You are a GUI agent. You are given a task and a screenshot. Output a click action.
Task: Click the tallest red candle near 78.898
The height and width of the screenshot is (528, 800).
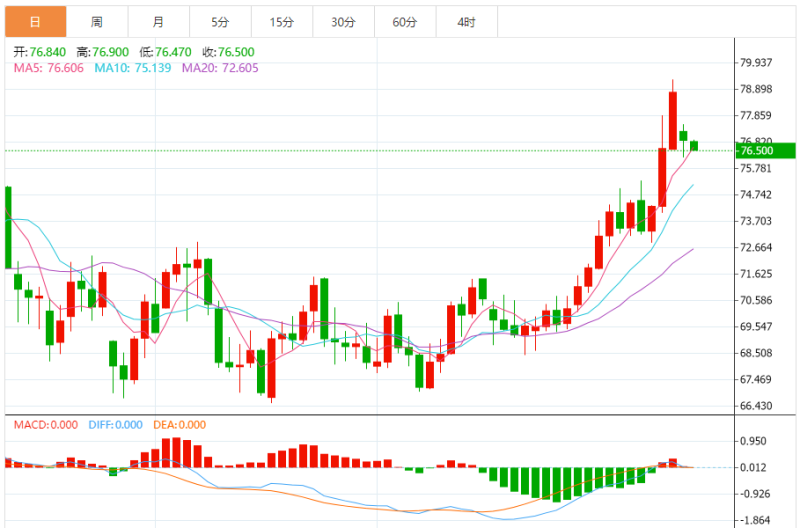click(673, 120)
